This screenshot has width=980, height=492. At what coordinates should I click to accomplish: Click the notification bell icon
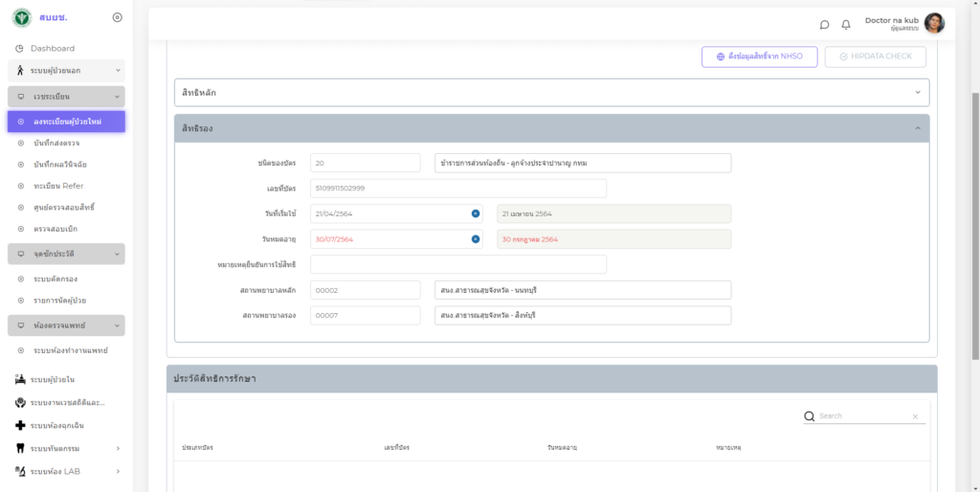tap(846, 25)
